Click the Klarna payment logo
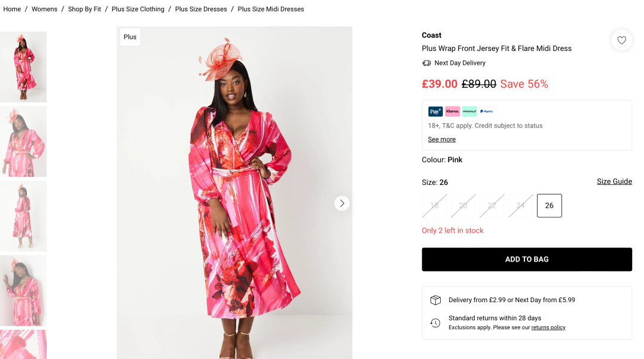The image size is (644, 359). click(453, 111)
